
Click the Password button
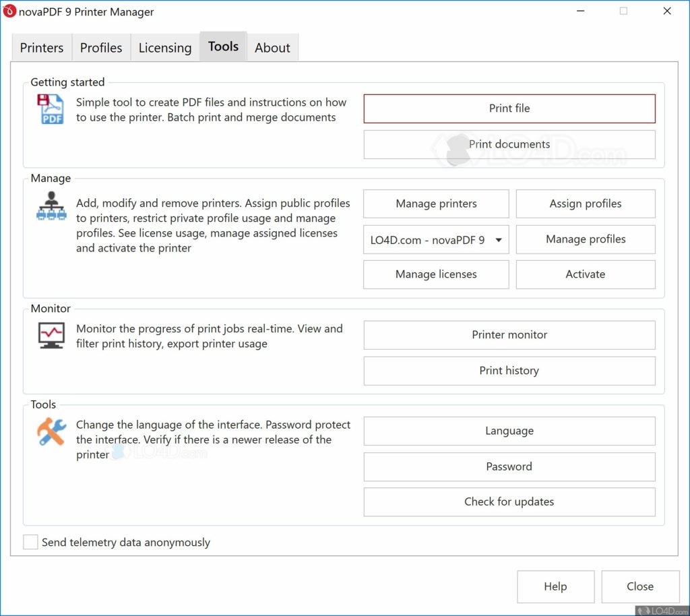(509, 467)
